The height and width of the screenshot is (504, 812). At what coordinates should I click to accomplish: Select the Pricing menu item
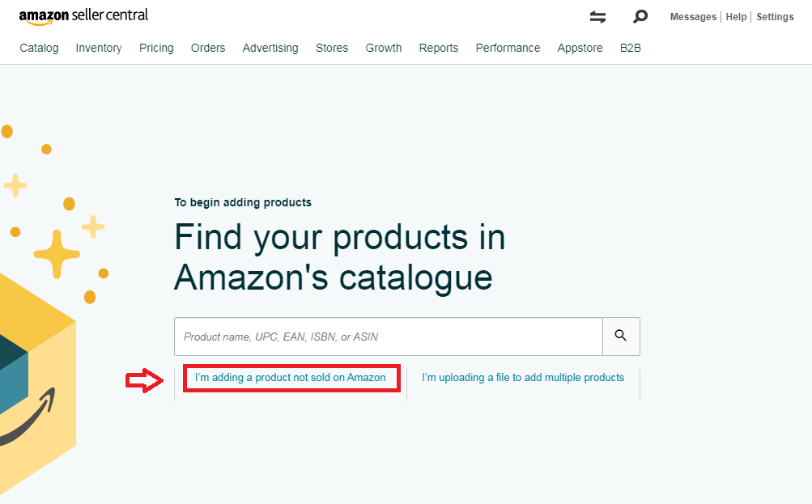click(156, 48)
